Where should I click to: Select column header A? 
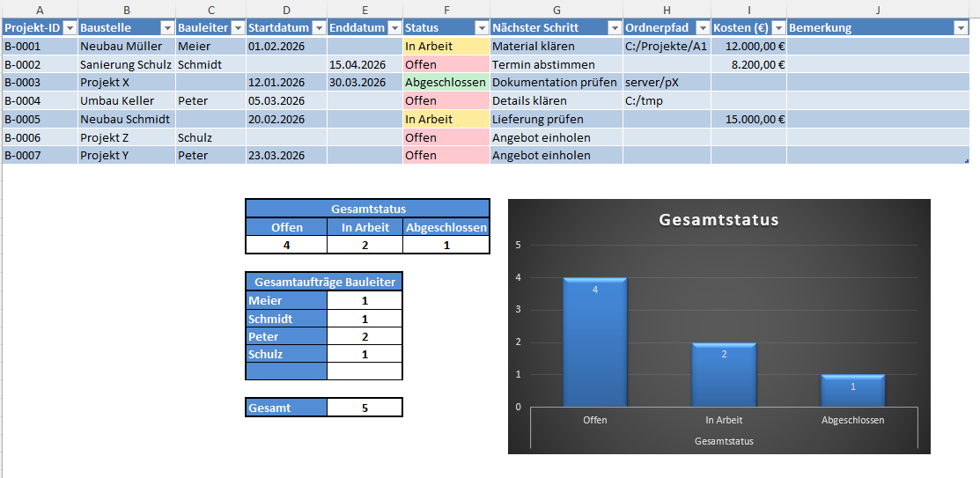39,10
